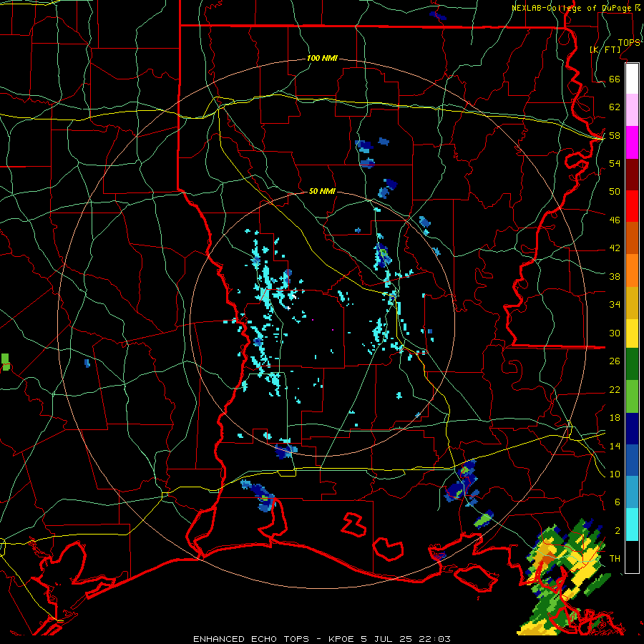Select the light green legend swatch

coord(632,396)
